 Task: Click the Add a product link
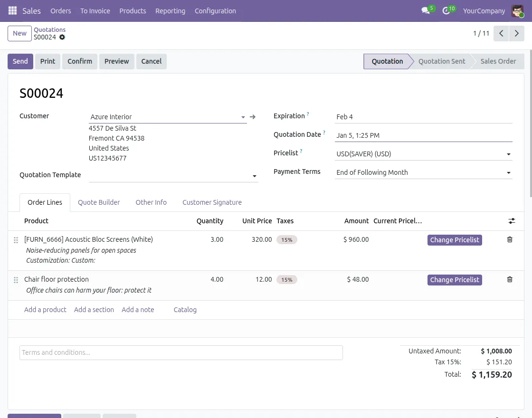[45, 310]
